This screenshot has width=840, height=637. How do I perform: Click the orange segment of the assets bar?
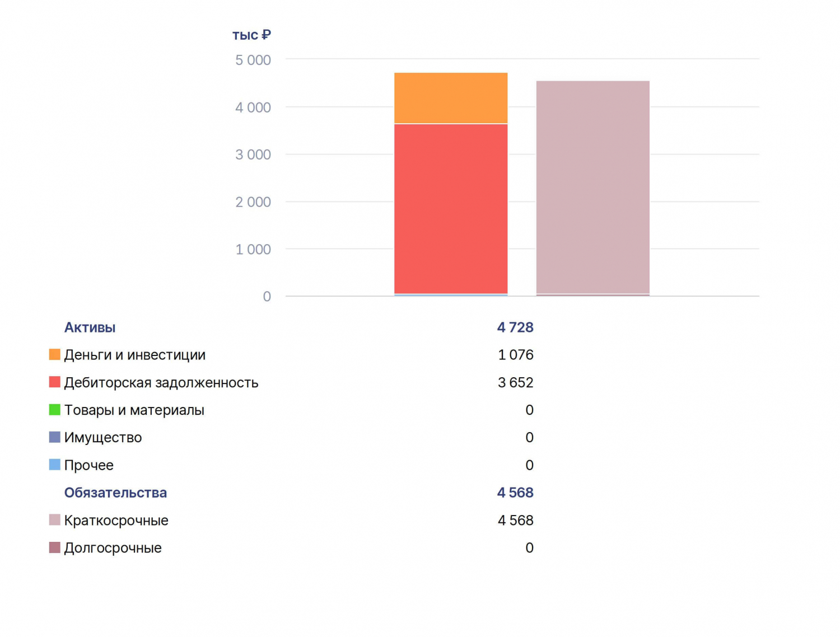pyautogui.click(x=451, y=98)
